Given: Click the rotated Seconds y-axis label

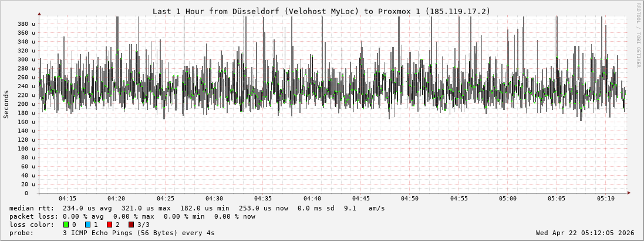Looking at the screenshot, I should pos(6,104).
